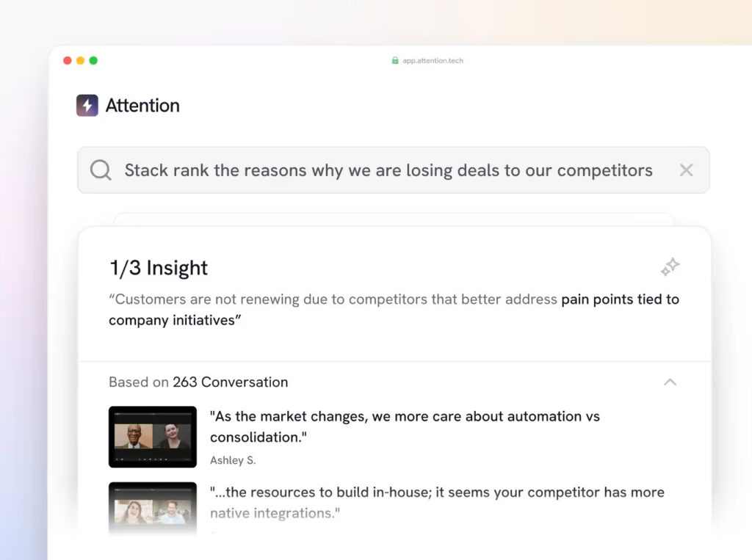Click the Attention wordmark text
Image resolution: width=752 pixels, height=560 pixels.
point(142,106)
